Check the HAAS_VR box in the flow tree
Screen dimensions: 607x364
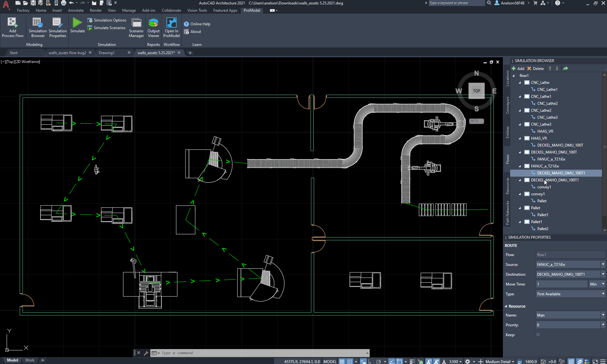click(x=527, y=138)
